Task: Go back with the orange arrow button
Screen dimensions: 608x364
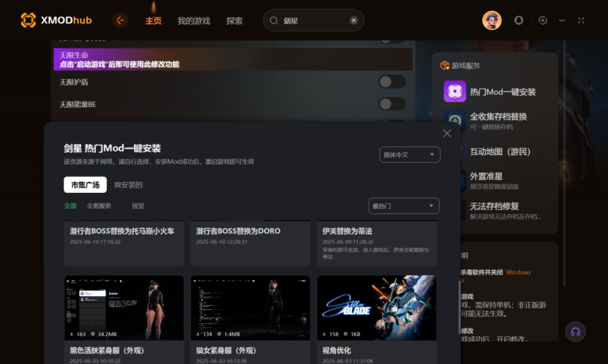Action: click(x=120, y=20)
